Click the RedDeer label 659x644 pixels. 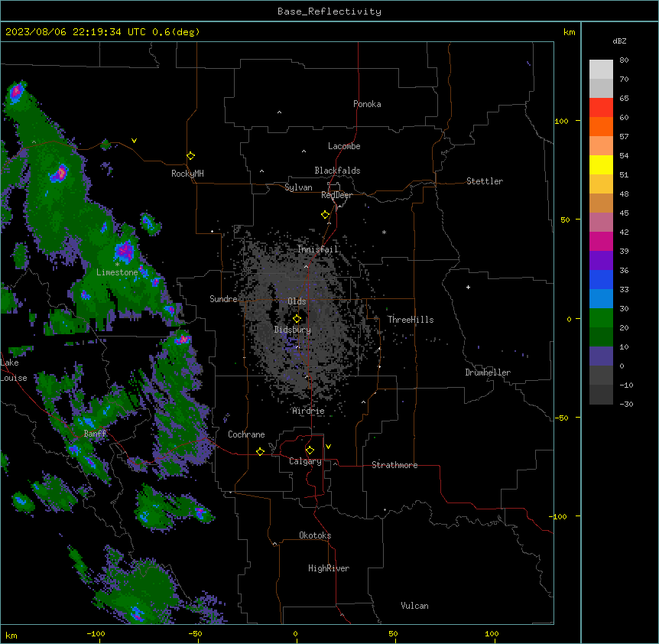[x=336, y=195]
